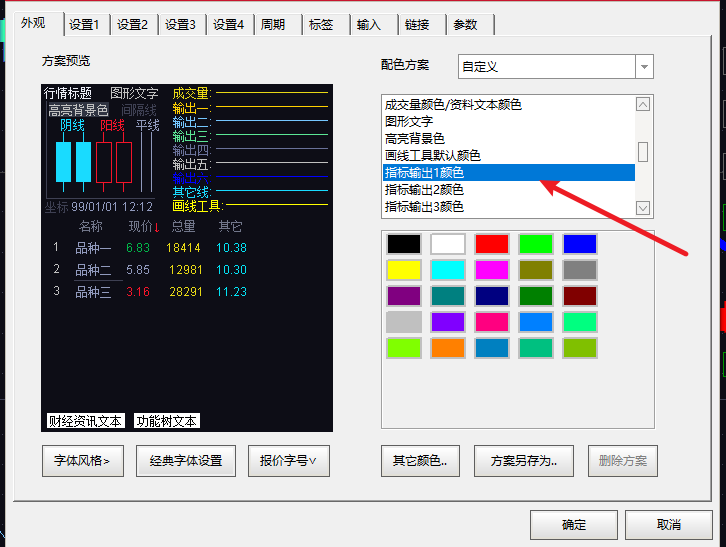Pick the azure blue color swatch

536,322
